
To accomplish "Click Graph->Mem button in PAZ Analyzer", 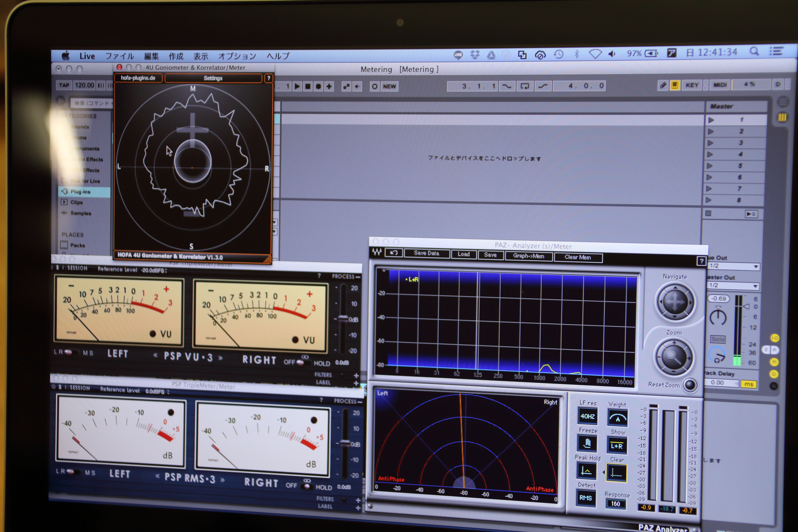I will click(528, 256).
